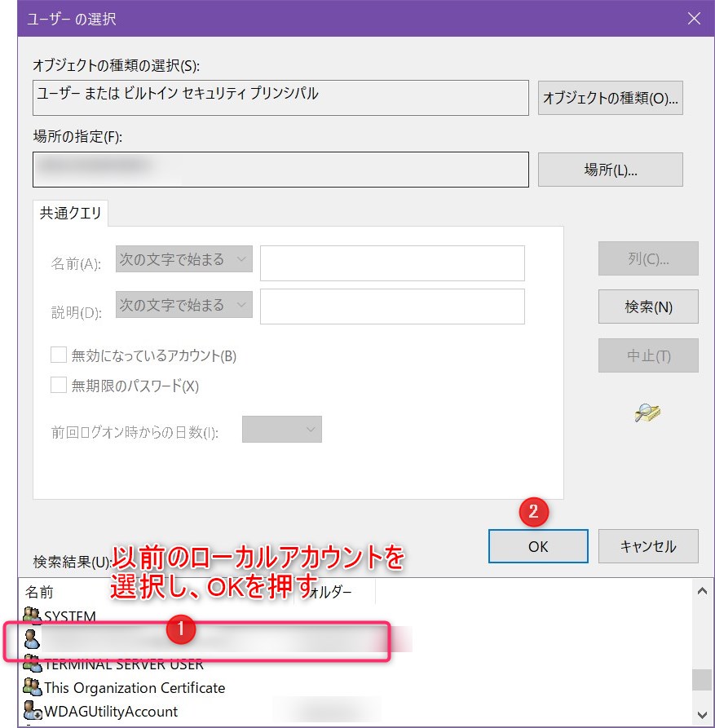Image resolution: width=715 pixels, height=728 pixels.
Task: Open the 説明 condition dropdown
Action: click(184, 305)
